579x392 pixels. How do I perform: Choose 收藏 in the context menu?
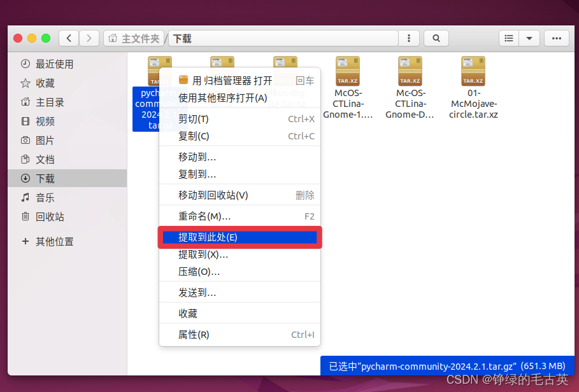coord(239,314)
